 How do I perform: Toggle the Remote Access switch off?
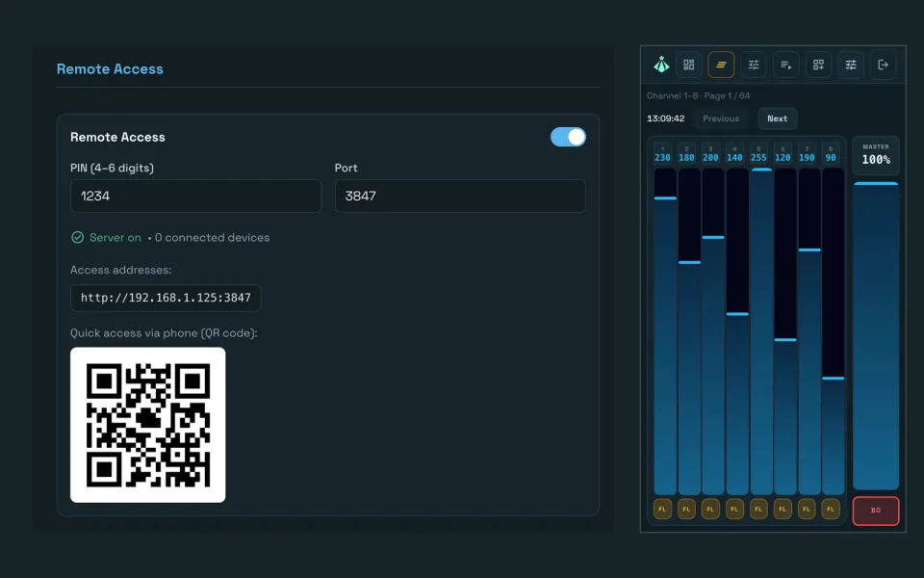[568, 137]
